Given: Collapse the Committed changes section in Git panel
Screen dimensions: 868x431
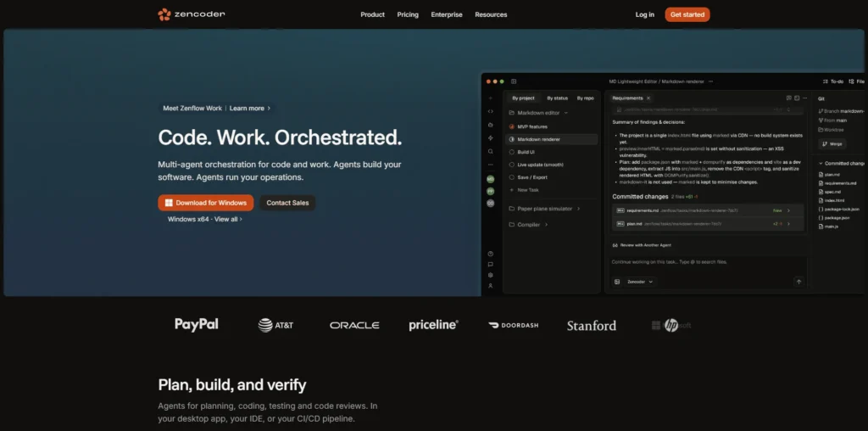Looking at the screenshot, I should point(821,164).
